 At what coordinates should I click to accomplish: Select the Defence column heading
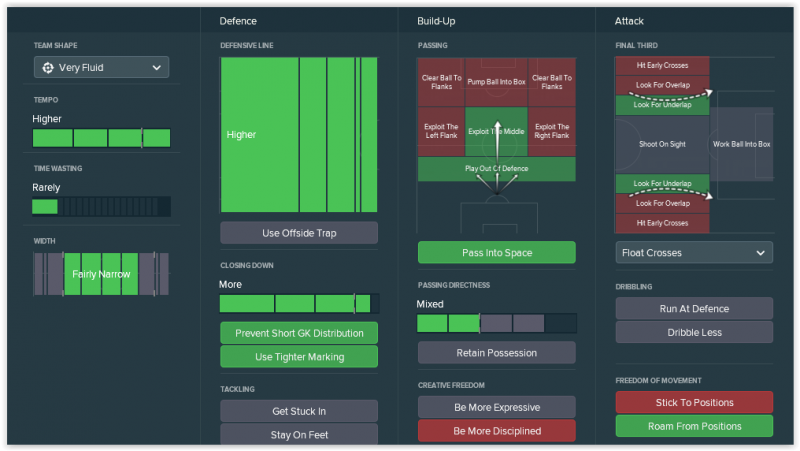point(238,20)
